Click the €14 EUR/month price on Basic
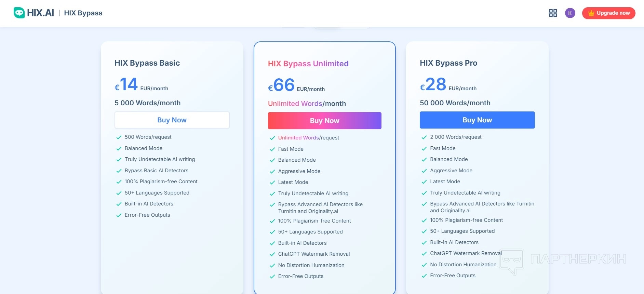Viewport: 644px width, 294px height. 141,85
